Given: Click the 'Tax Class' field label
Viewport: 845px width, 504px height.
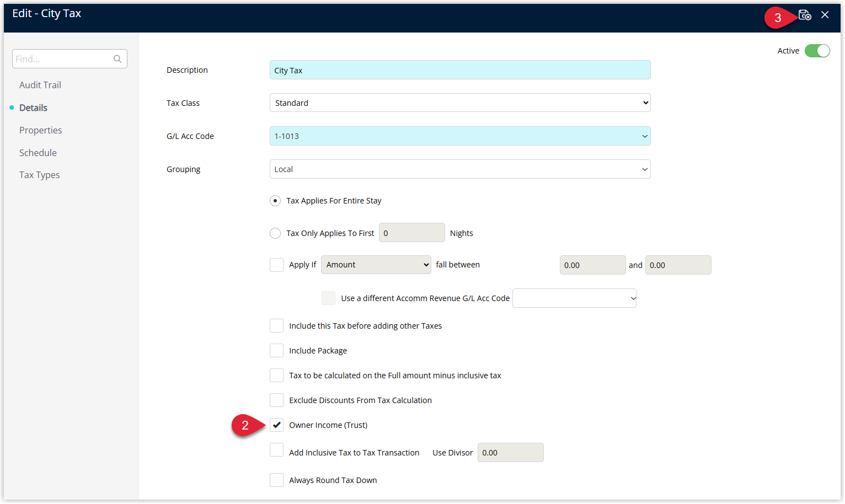Looking at the screenshot, I should click(x=183, y=103).
